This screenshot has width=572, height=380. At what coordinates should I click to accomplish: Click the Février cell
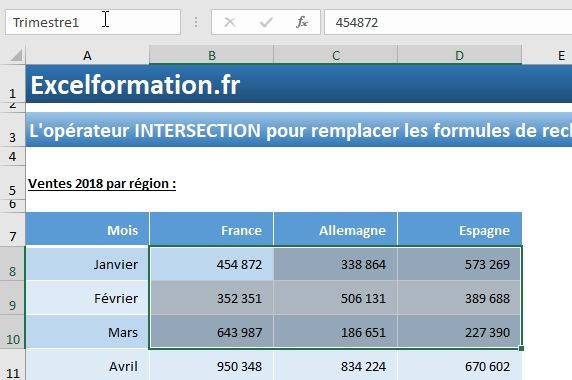87,298
